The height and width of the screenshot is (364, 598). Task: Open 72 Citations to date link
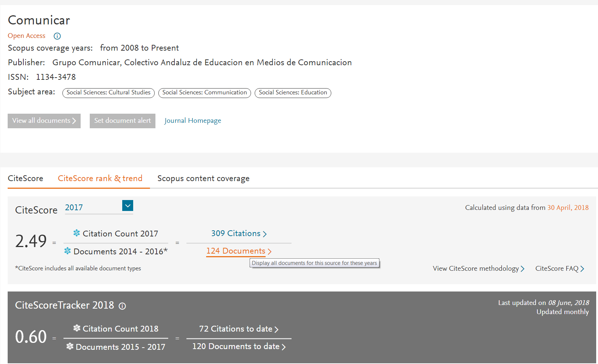239,329
